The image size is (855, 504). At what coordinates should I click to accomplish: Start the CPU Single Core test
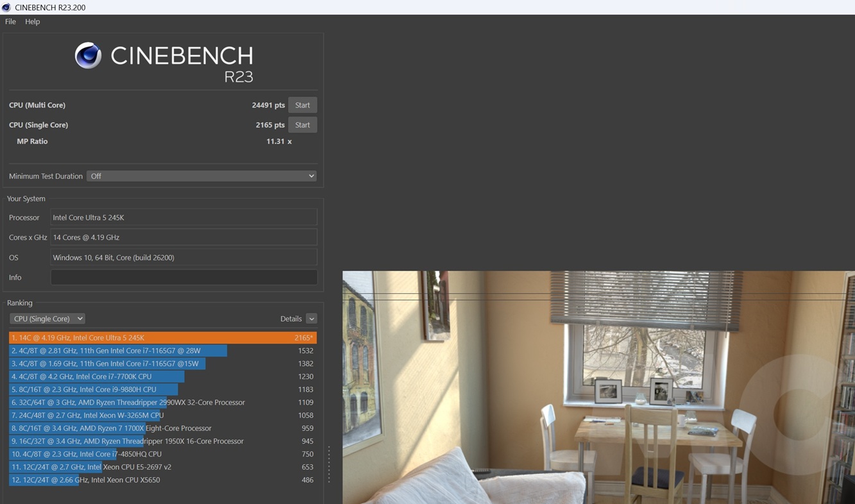pos(302,125)
